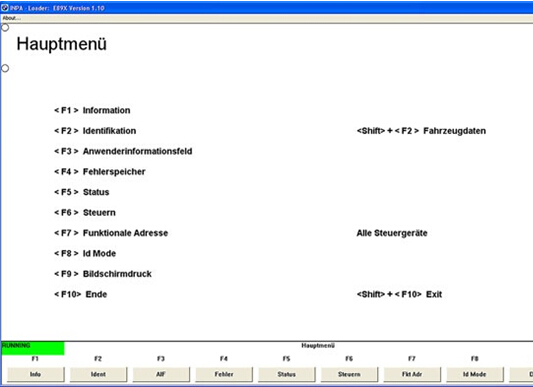
Task: Click the Fkt Adr button under F7
Action: click(x=412, y=374)
